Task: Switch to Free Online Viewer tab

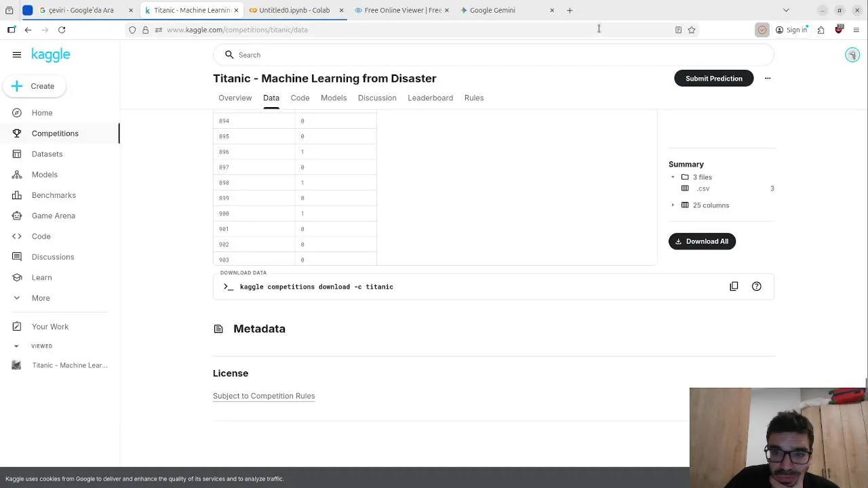Action: tap(403, 10)
